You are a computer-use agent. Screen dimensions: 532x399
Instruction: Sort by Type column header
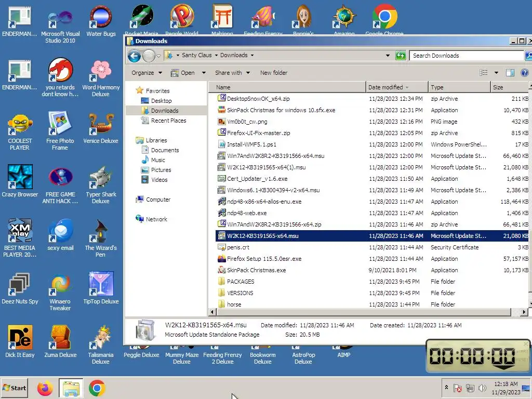[459, 87]
